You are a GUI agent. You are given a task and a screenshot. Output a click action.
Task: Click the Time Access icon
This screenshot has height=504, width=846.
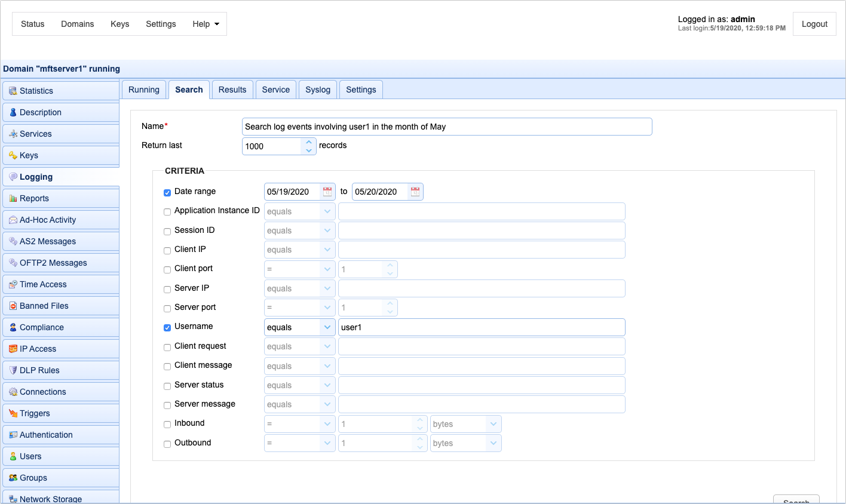point(13,284)
